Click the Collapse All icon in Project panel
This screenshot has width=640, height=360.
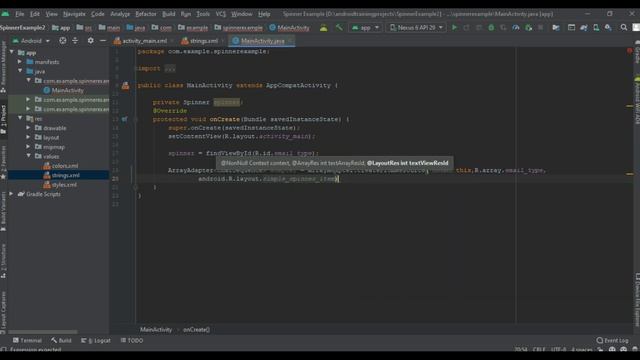coord(75,40)
